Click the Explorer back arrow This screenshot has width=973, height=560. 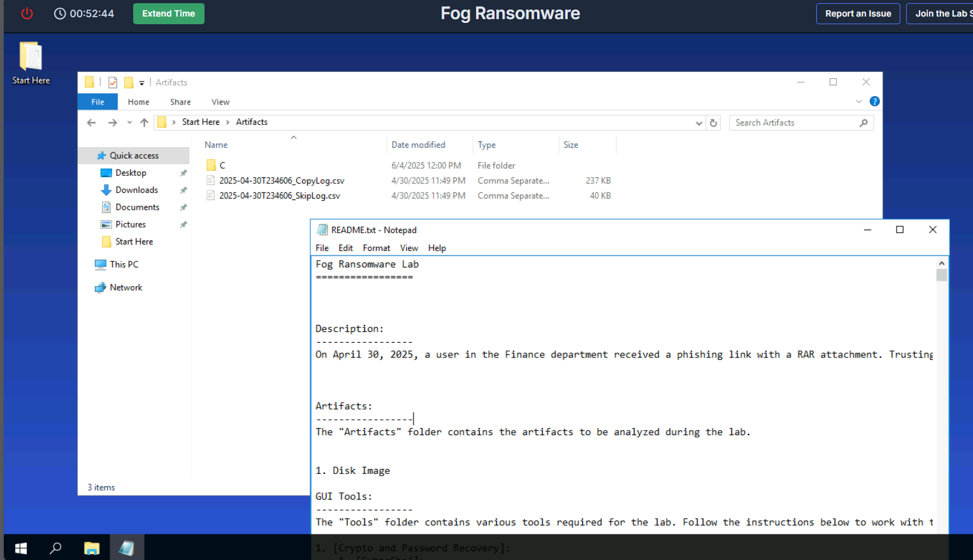click(x=92, y=123)
